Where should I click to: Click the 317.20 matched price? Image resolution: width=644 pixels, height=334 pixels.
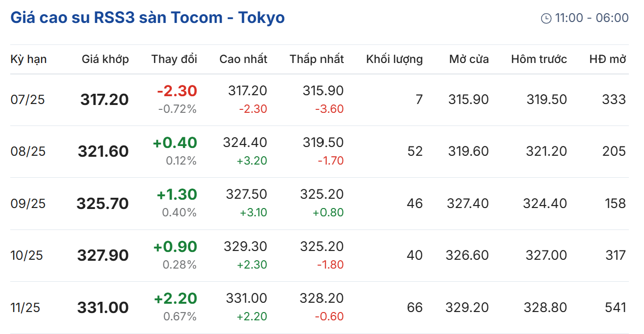pyautogui.click(x=104, y=100)
